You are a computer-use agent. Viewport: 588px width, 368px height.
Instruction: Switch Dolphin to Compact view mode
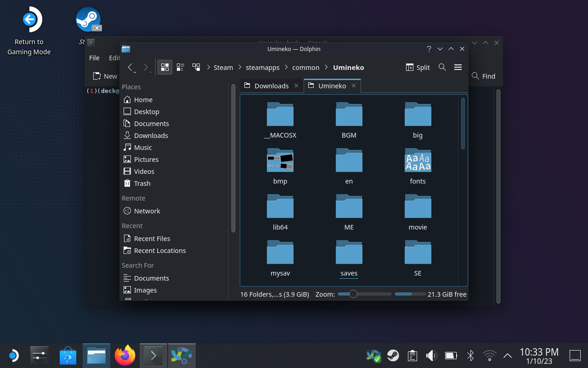[x=181, y=67]
